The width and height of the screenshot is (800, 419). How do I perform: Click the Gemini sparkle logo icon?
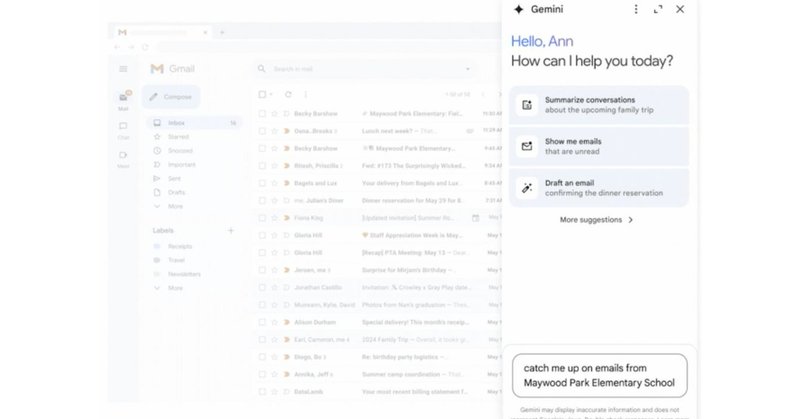[518, 9]
